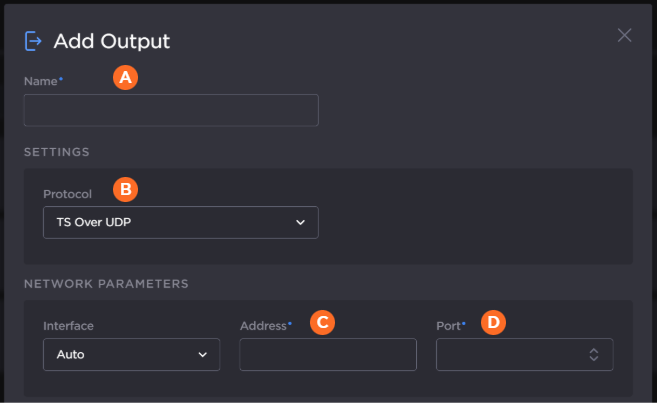Image resolution: width=657 pixels, height=403 pixels.
Task: Click the Port label text
Action: pos(450,326)
